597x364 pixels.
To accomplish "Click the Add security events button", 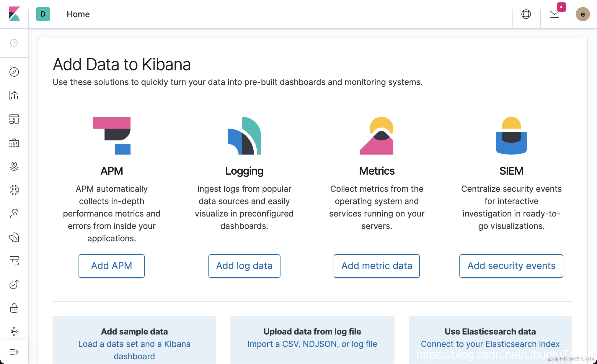I will pyautogui.click(x=511, y=266).
